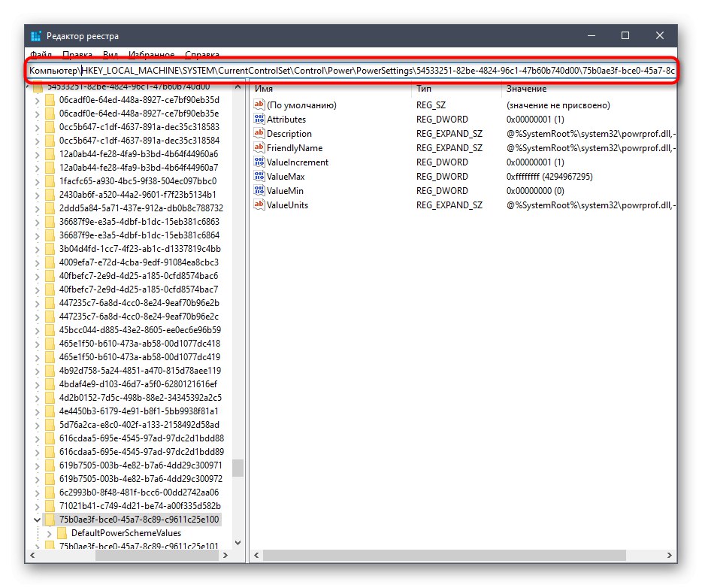Click folder icon of 2430ab6f-a520-44a2-9601-f7f23b5134b1

point(50,194)
